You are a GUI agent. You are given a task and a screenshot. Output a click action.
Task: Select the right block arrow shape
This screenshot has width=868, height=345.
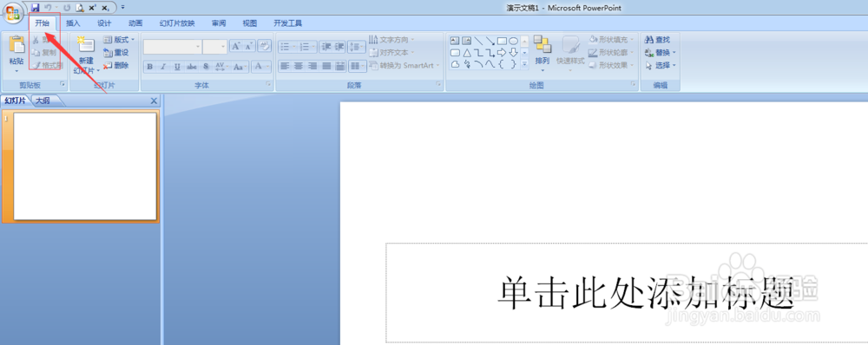pos(502,53)
